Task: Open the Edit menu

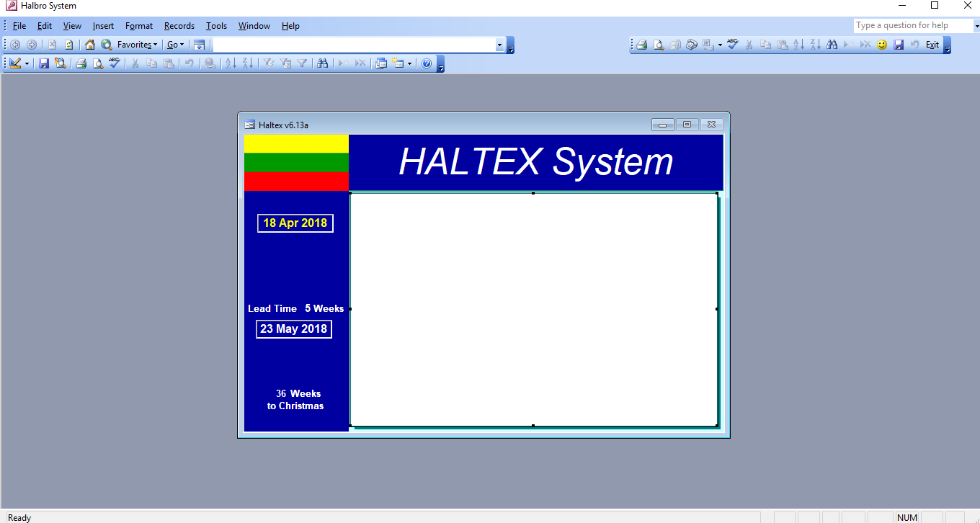Action: (45, 26)
